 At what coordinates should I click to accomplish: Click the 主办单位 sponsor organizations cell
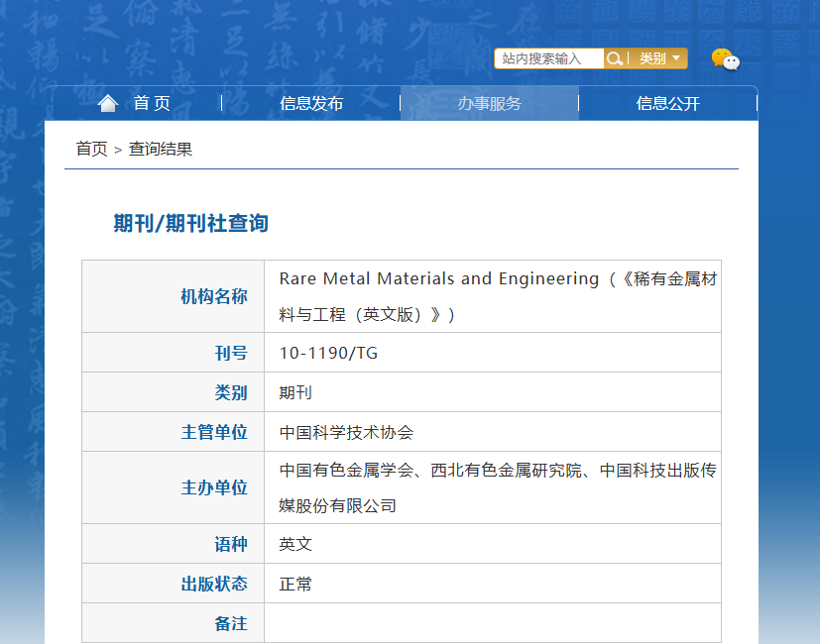pyautogui.click(x=493, y=487)
